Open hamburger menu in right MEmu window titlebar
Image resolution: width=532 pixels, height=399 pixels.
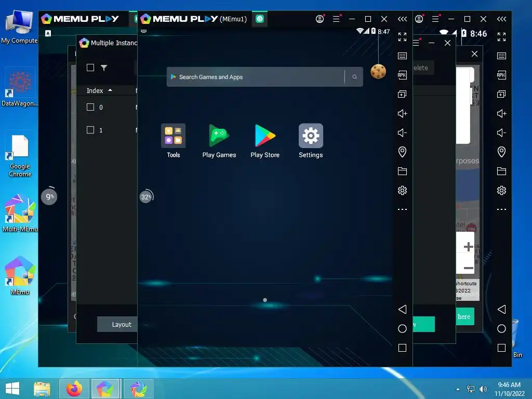[x=435, y=19]
